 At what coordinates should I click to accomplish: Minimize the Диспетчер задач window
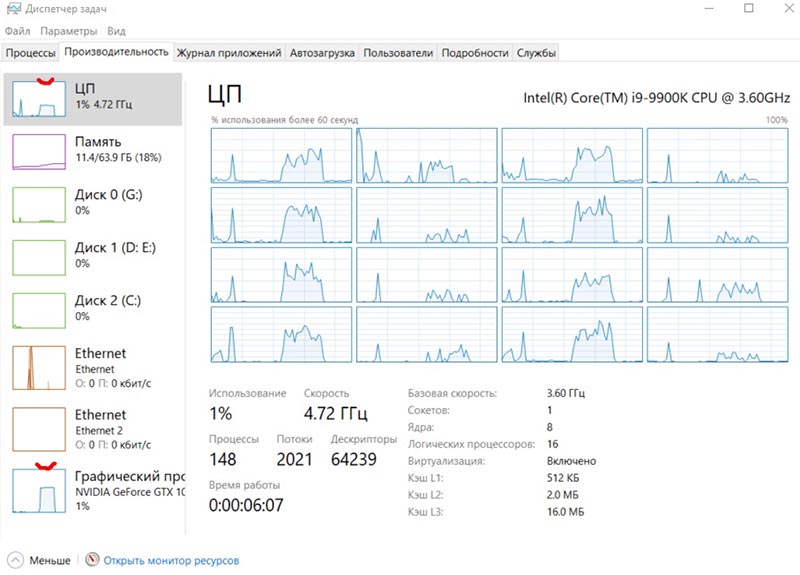click(x=709, y=8)
